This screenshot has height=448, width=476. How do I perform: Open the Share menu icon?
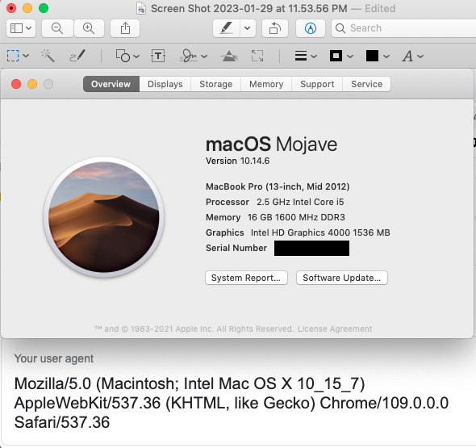tap(125, 28)
